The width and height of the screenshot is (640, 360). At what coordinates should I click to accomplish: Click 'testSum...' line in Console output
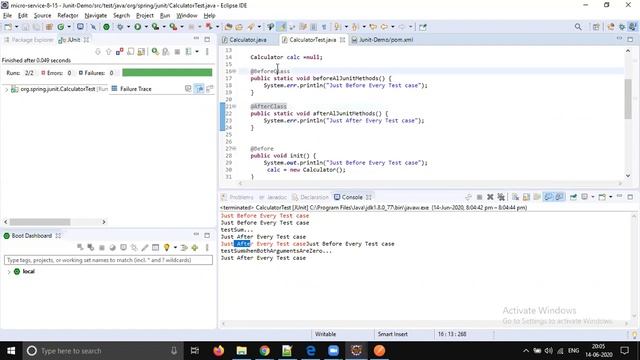coord(237,230)
